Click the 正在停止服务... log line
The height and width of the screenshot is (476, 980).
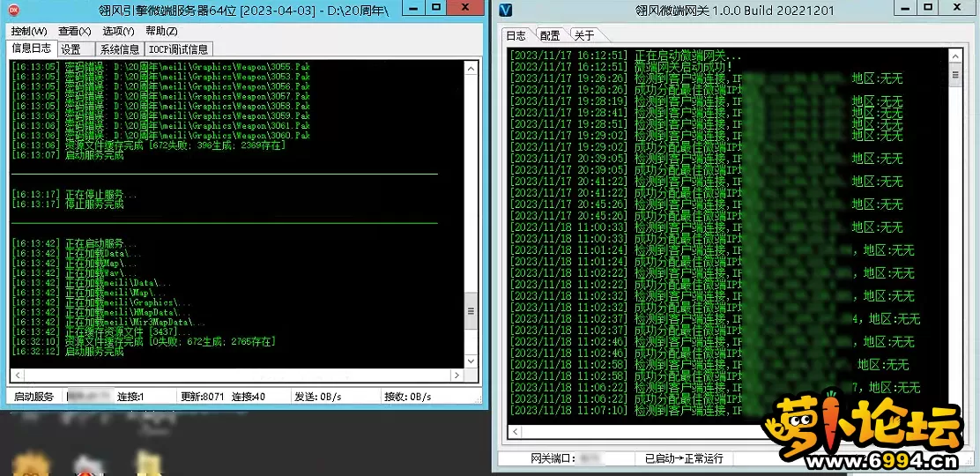tap(74, 195)
